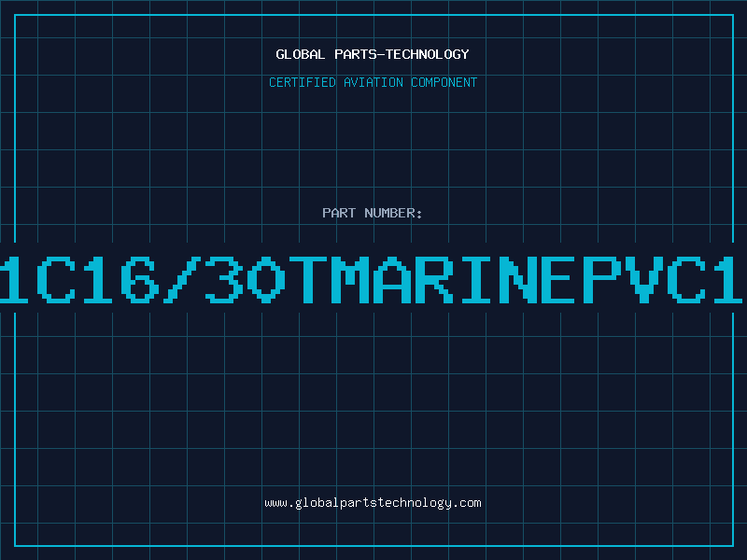Click the word CERTIFIED in subtitle
The image size is (747, 560).
point(303,82)
